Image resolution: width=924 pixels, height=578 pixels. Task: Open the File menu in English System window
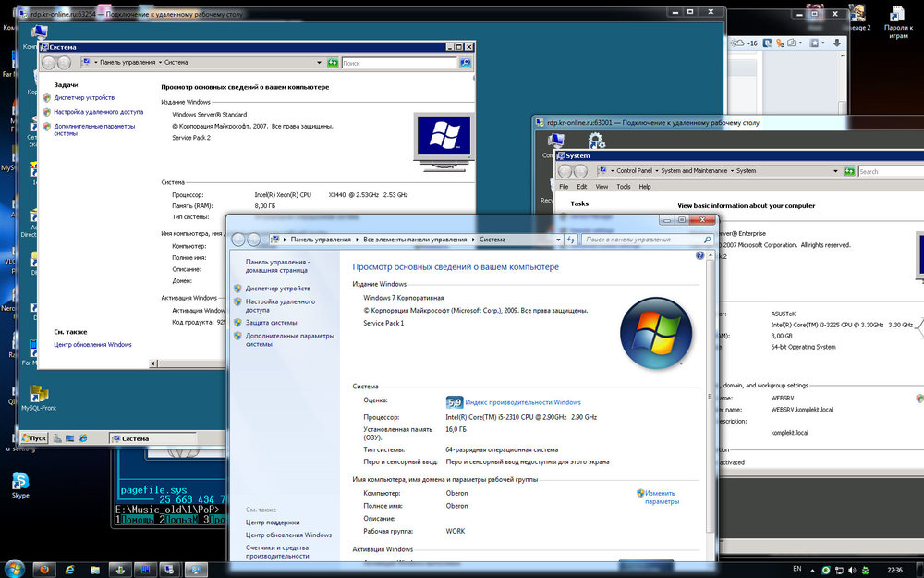(x=564, y=187)
